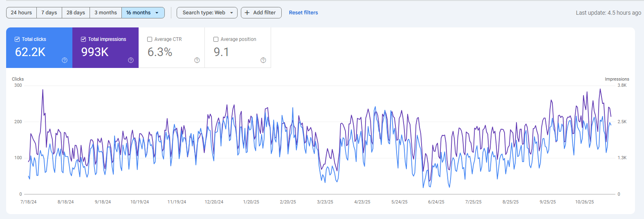Click the Add filter button

[261, 13]
